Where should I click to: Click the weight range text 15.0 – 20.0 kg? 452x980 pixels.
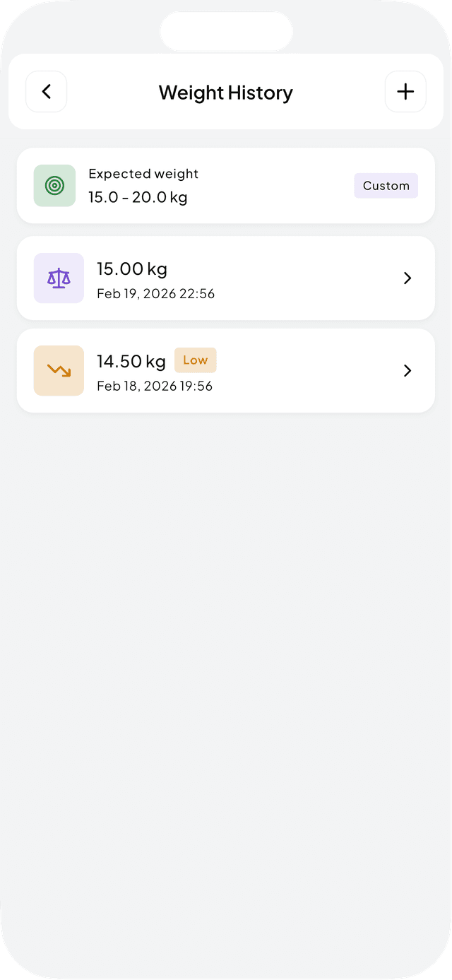click(x=138, y=197)
